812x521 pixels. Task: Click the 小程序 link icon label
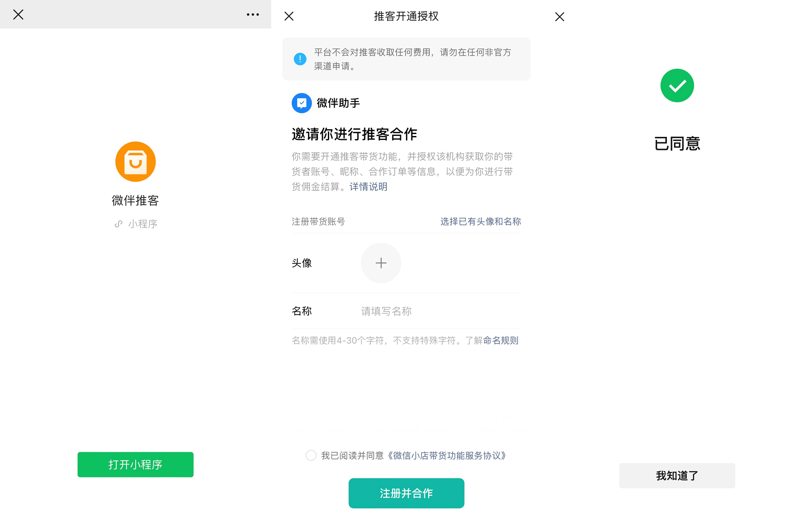tap(136, 224)
